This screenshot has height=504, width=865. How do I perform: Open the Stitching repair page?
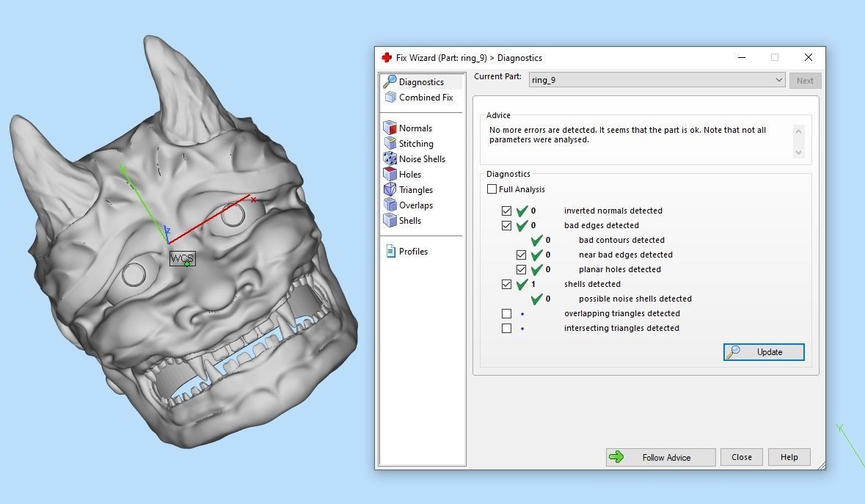pos(416,143)
